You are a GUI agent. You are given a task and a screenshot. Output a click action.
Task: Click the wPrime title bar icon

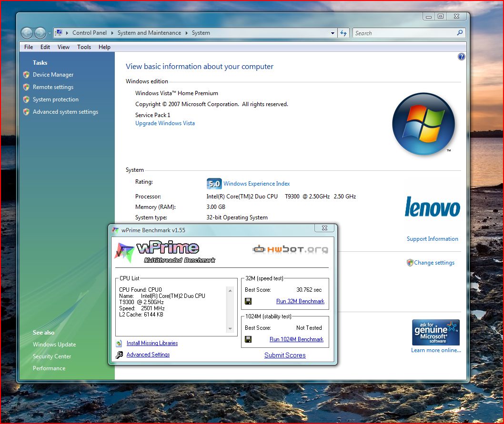coord(115,230)
